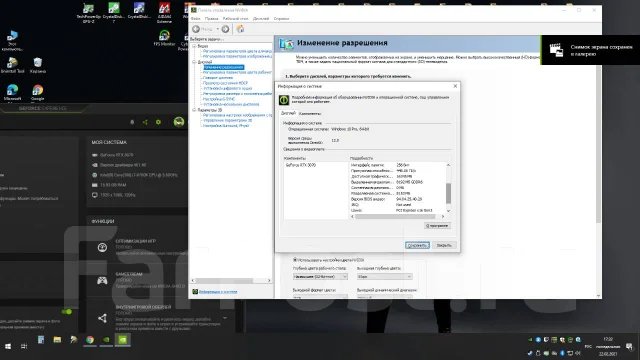Select Surround, PhysX configuration tree item

226,126
